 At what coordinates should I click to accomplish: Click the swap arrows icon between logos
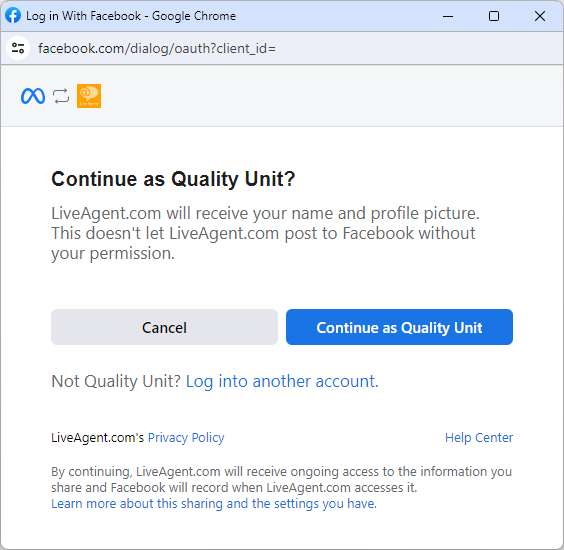(x=61, y=96)
